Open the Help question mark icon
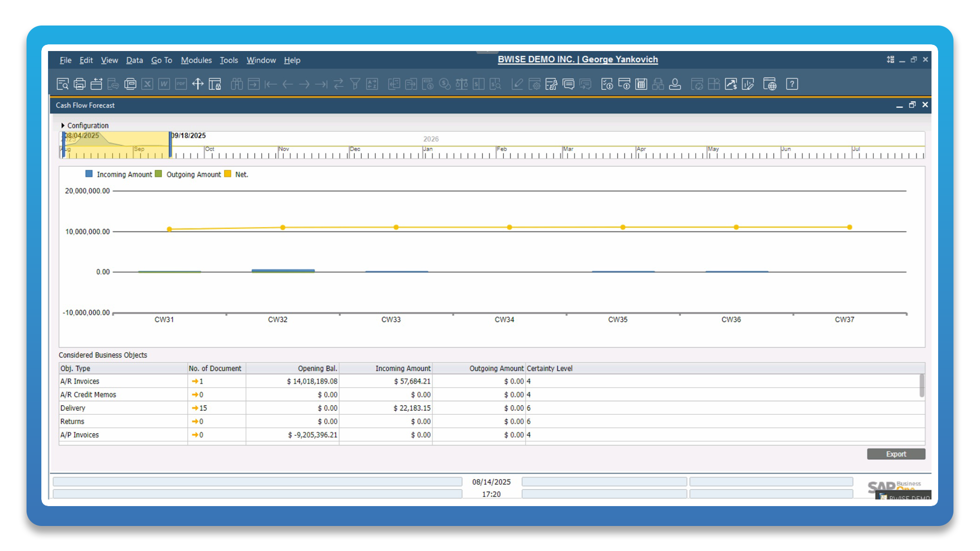980x551 pixels. pyautogui.click(x=792, y=84)
